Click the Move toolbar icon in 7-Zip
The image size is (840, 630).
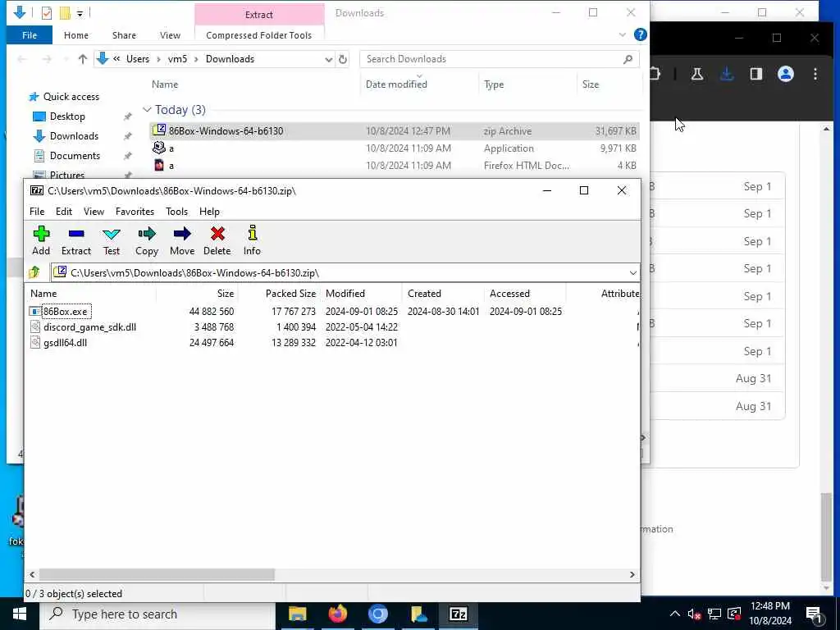pyautogui.click(x=182, y=240)
